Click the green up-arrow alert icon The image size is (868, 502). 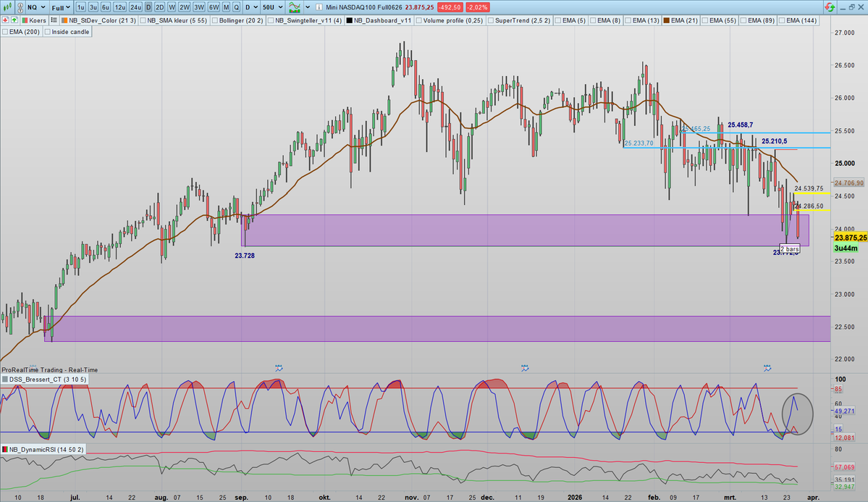14,20
